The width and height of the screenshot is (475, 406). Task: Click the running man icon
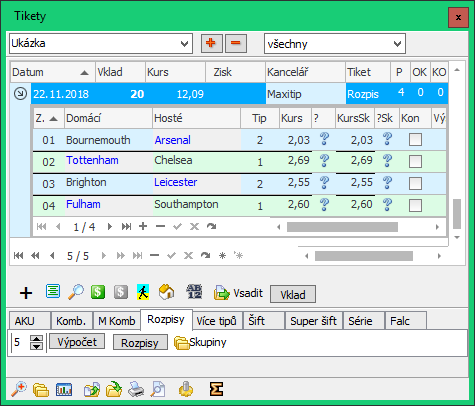coord(143,292)
